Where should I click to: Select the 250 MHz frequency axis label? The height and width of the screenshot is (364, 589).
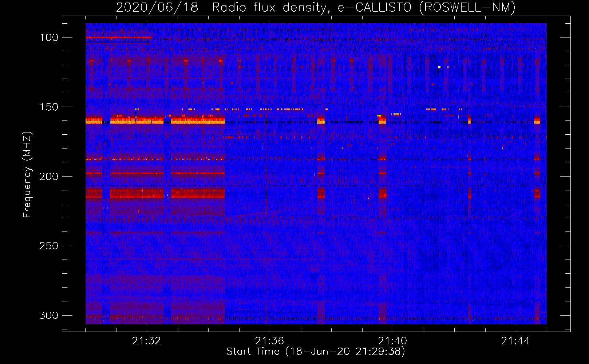click(x=49, y=246)
